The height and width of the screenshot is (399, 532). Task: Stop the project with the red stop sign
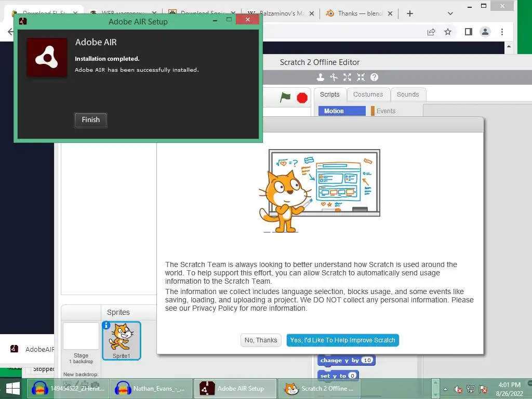click(x=302, y=98)
